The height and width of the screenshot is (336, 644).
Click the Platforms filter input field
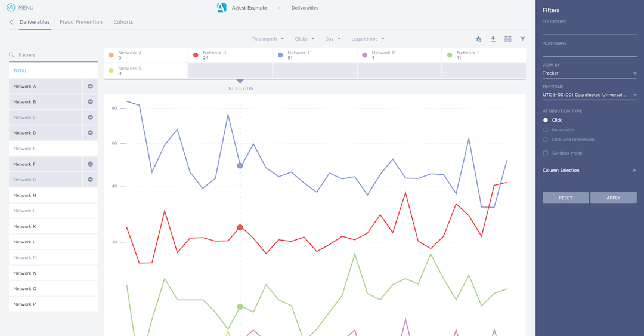[589, 53]
